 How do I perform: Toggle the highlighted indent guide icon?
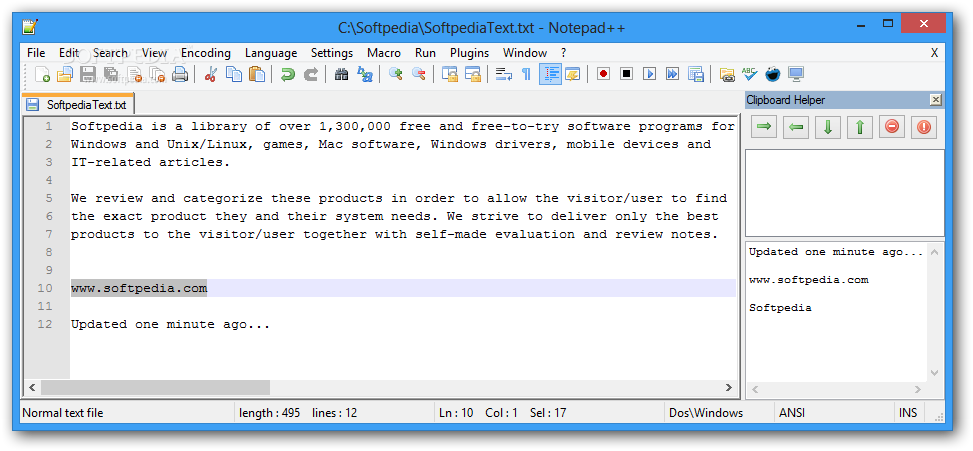click(x=550, y=74)
